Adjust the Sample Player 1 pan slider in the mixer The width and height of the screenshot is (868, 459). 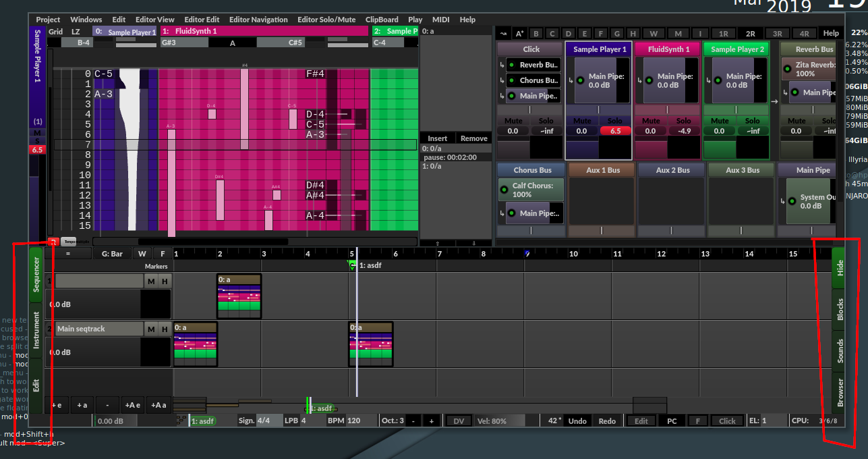pos(598,109)
